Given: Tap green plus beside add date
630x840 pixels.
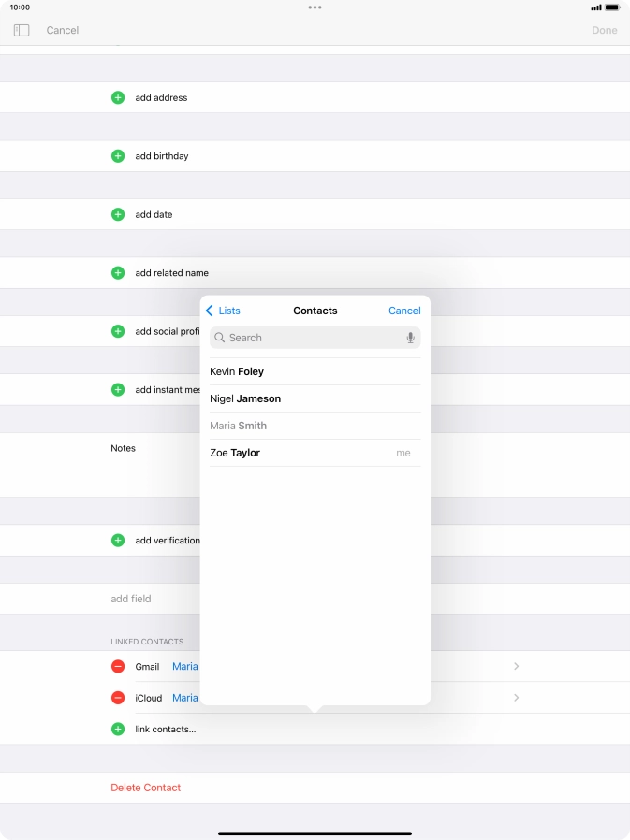Looking at the screenshot, I should [x=118, y=214].
